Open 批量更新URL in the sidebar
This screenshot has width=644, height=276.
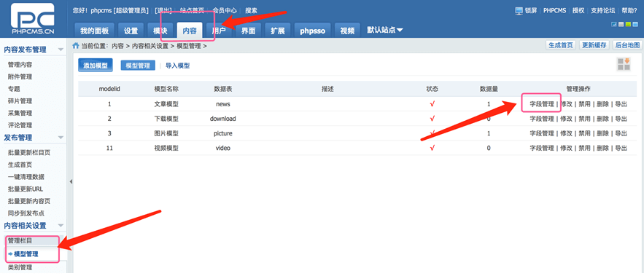coord(26,189)
